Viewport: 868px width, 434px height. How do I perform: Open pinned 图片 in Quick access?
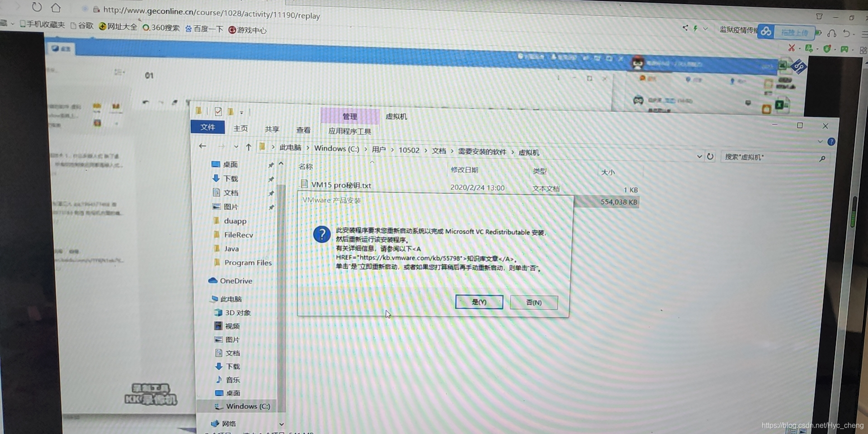click(x=231, y=207)
